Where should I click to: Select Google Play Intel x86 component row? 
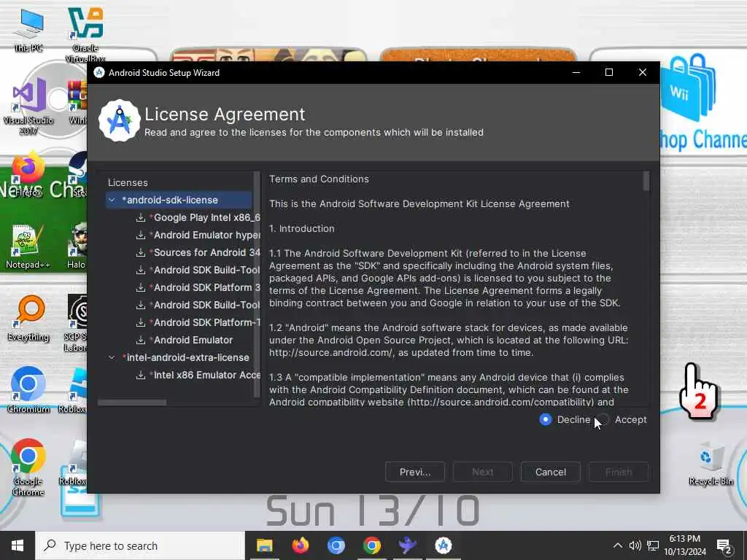[x=206, y=217]
